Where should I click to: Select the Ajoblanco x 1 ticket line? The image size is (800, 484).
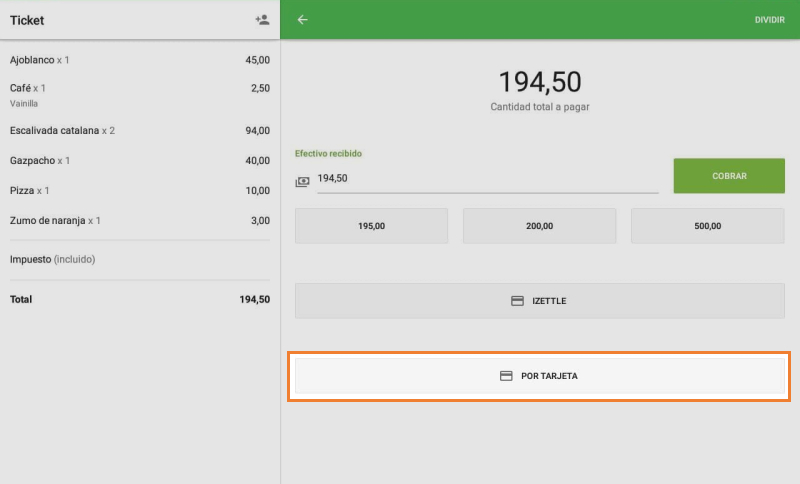(139, 60)
